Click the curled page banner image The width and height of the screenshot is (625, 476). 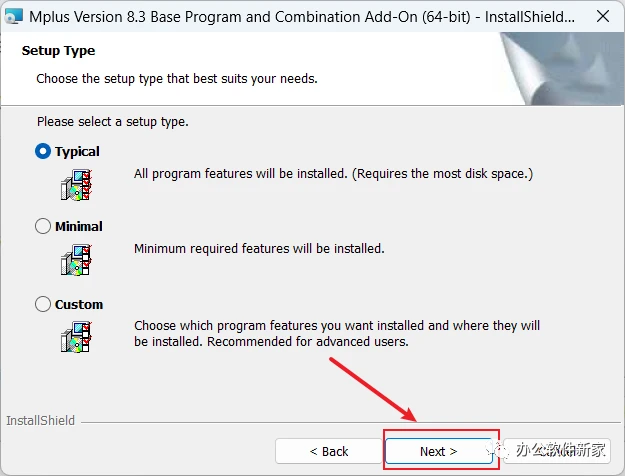[561, 69]
